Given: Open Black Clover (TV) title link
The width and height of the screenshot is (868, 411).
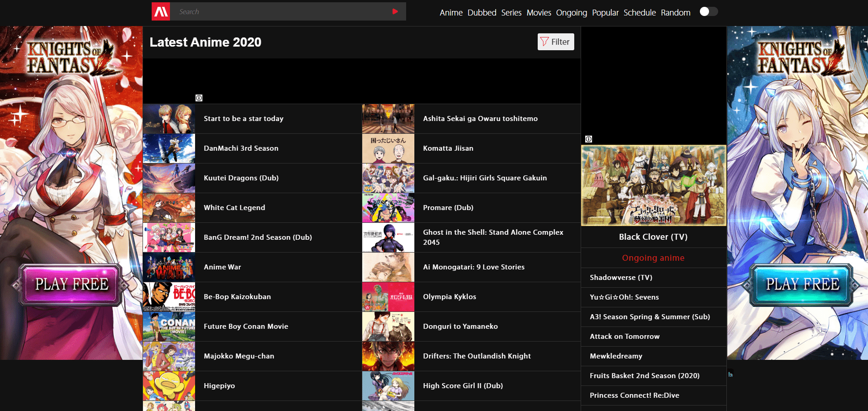Looking at the screenshot, I should coord(653,237).
